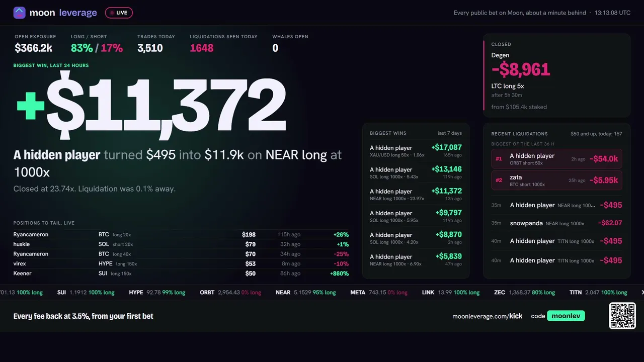
Task: Select Ryancameron's BTC long 20x position
Action: pyautogui.click(x=181, y=235)
